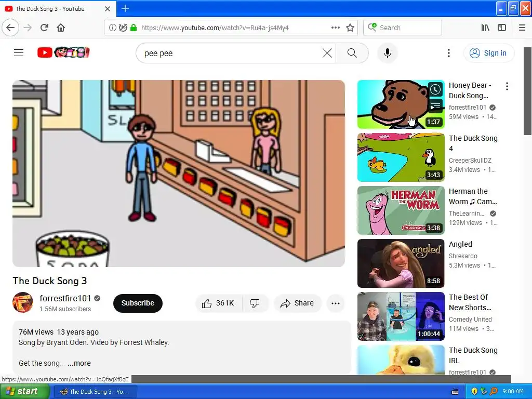Click 'The Duck Song 4' title
Viewport: 532px width, 399px height.
point(473,143)
